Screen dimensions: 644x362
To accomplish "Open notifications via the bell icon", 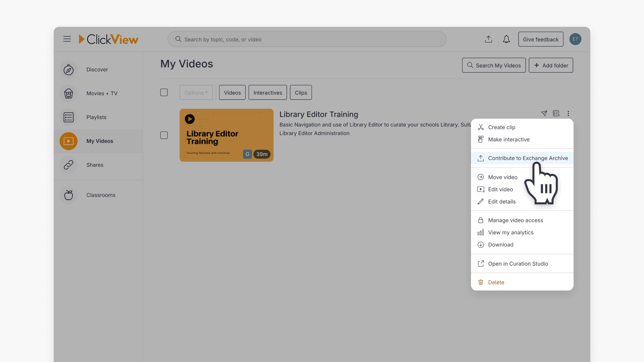I will point(506,39).
